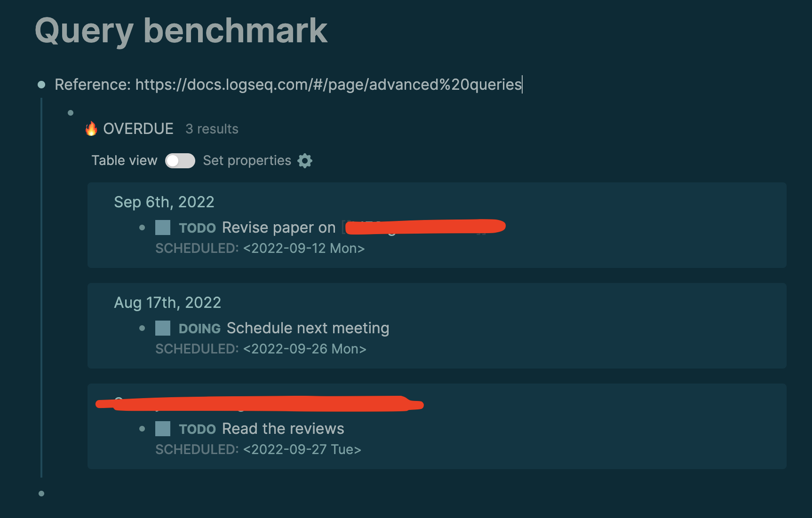Image resolution: width=812 pixels, height=518 pixels.
Task: Click the bullet beside the Reference block
Action: click(x=41, y=85)
